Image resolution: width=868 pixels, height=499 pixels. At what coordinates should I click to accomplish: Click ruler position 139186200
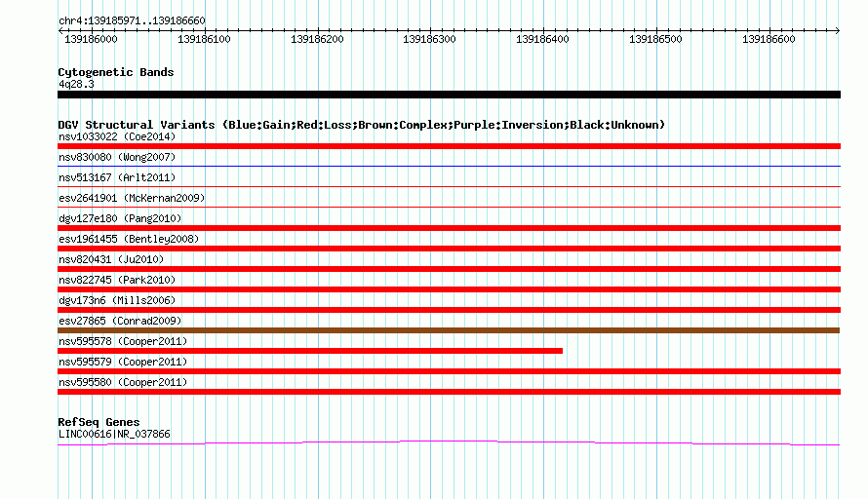tap(317, 39)
